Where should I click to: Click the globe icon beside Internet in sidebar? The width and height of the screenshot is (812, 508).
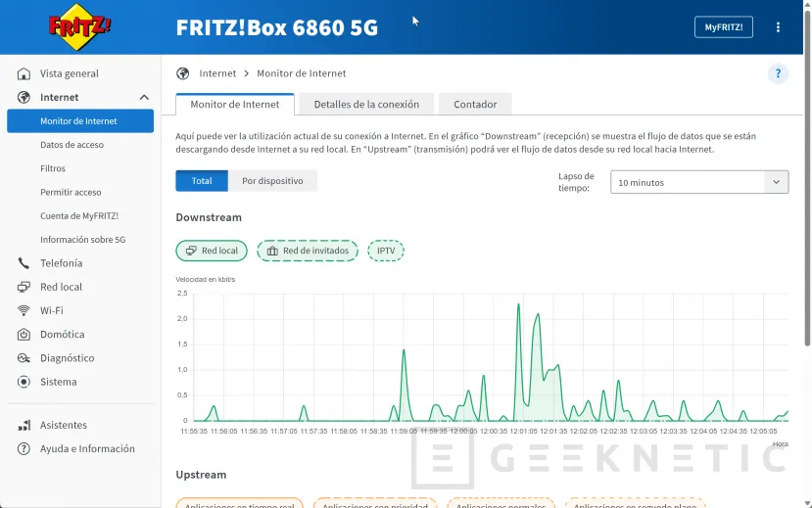pos(24,97)
